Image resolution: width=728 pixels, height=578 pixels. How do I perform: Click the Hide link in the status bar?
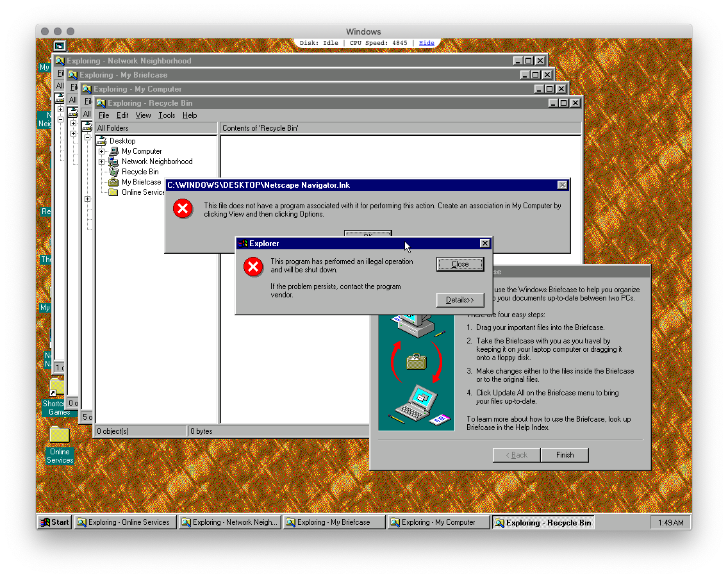pyautogui.click(x=426, y=43)
